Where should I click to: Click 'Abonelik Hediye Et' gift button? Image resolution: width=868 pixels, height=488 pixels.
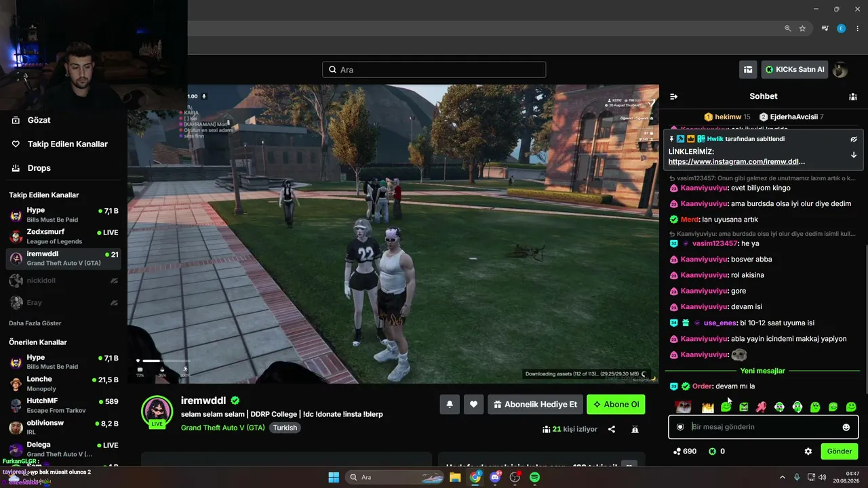pyautogui.click(x=534, y=405)
